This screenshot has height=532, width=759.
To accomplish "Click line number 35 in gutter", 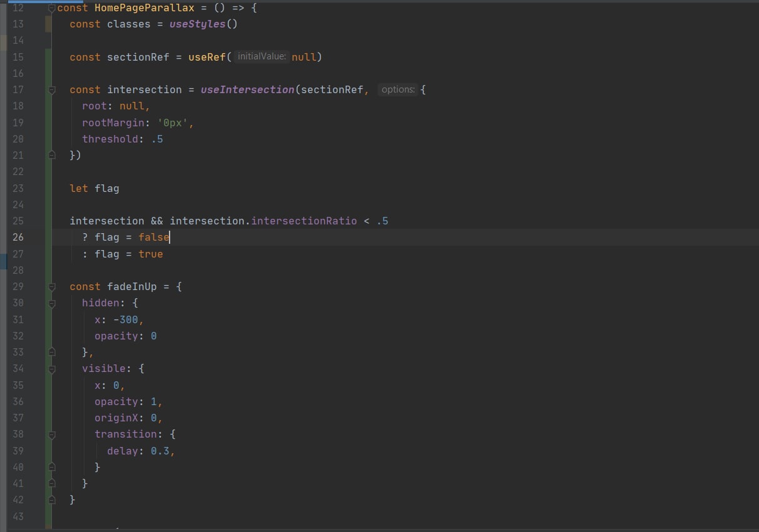I will pos(18,384).
